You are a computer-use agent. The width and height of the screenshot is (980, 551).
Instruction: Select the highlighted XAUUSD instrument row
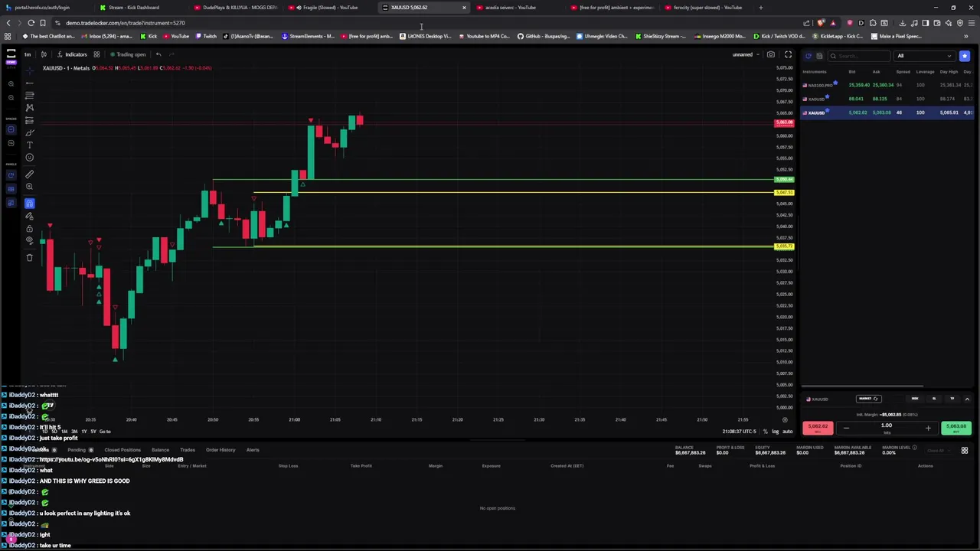(887, 112)
